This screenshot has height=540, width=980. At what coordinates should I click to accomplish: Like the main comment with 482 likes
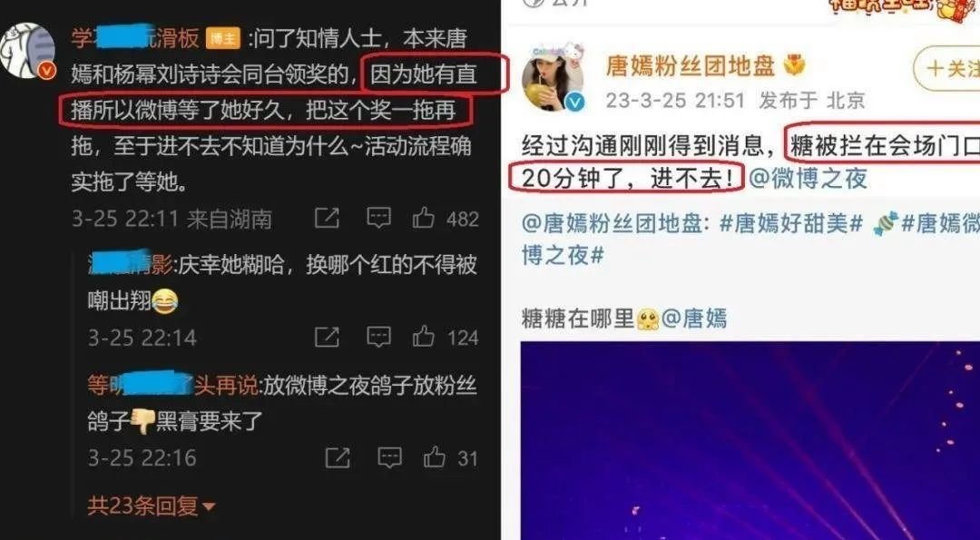[423, 218]
